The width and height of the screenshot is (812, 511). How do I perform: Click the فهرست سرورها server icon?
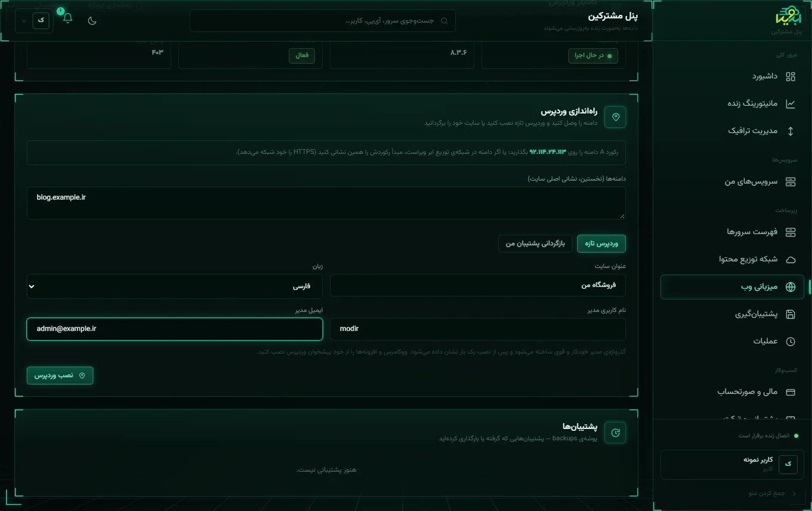tap(790, 232)
